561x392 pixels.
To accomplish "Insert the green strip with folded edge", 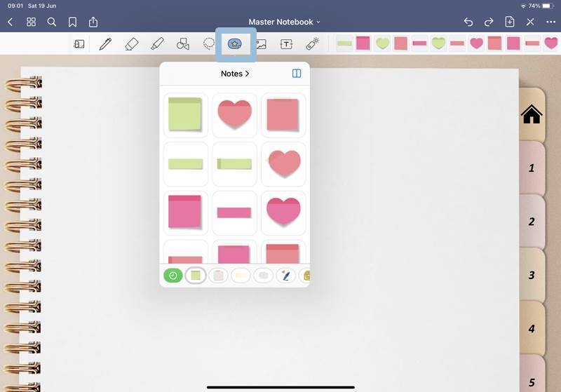I will (x=235, y=164).
